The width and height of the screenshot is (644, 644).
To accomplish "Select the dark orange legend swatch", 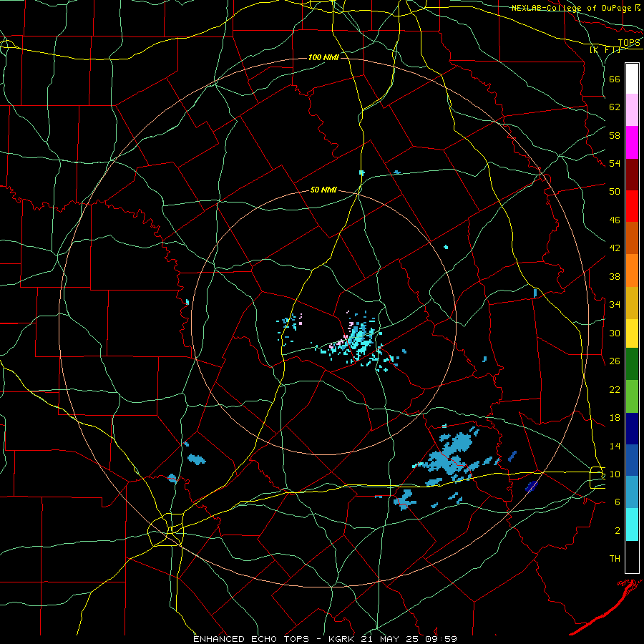I will point(632,238).
